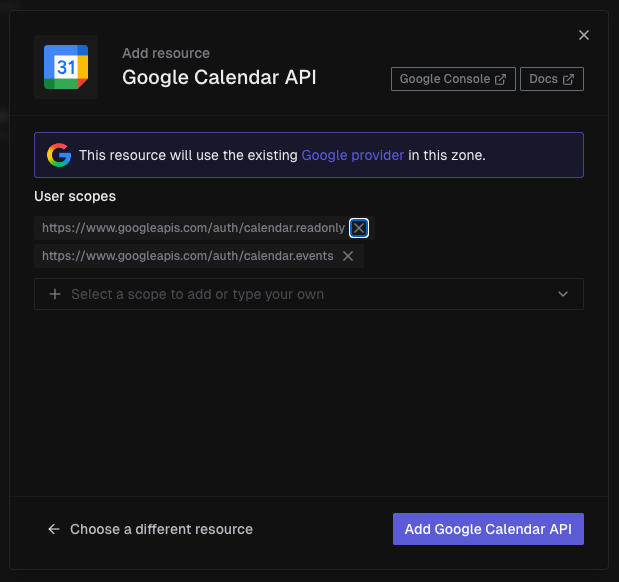Select the calendar.readonly scope URL text
The height and width of the screenshot is (582, 619).
[x=193, y=228]
